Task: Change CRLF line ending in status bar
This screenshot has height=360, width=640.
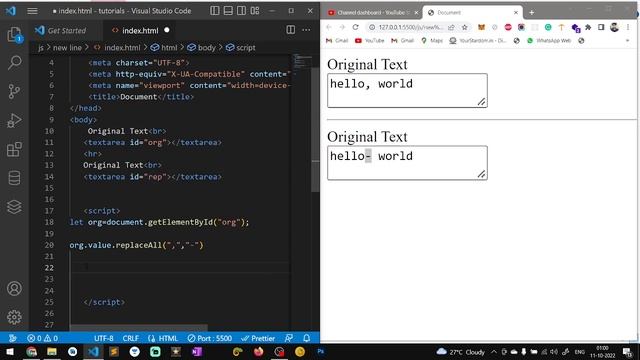Action: coord(131,338)
